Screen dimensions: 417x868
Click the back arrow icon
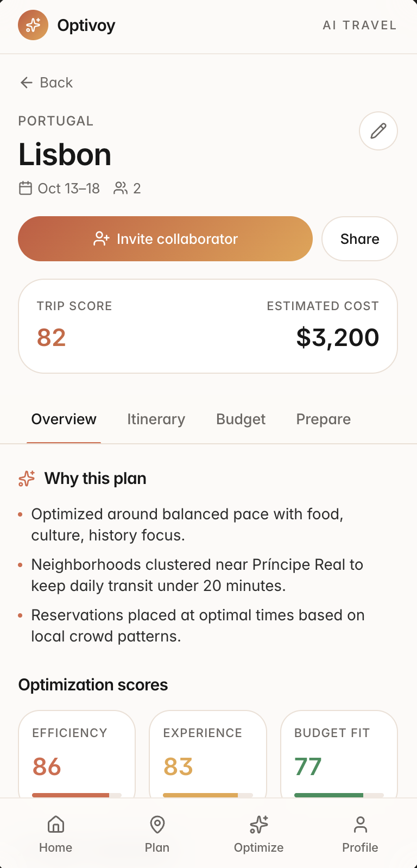point(27,83)
